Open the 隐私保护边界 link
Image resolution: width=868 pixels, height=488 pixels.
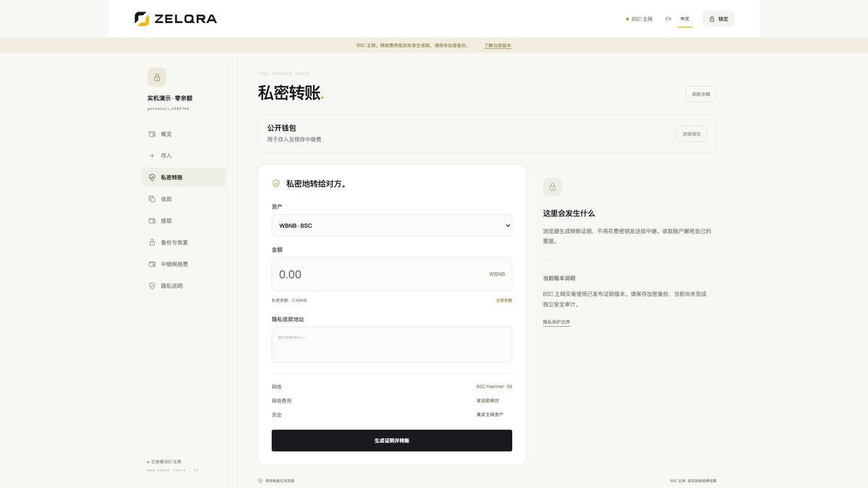point(556,322)
